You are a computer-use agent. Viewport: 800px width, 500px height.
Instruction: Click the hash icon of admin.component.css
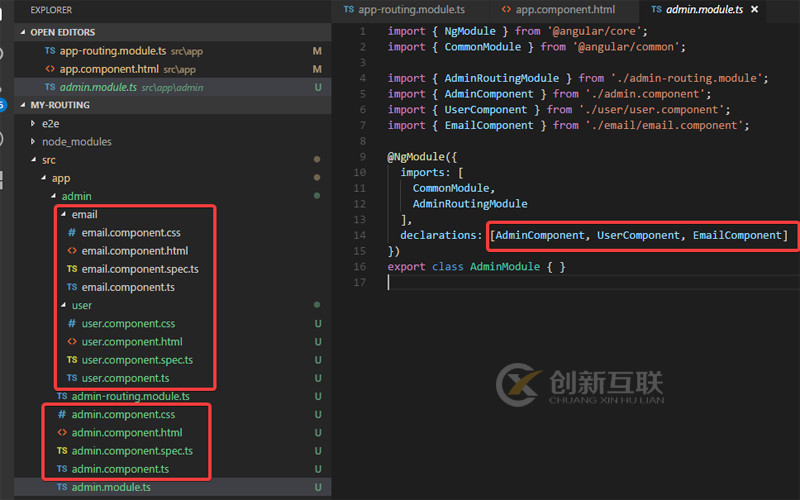[62, 414]
